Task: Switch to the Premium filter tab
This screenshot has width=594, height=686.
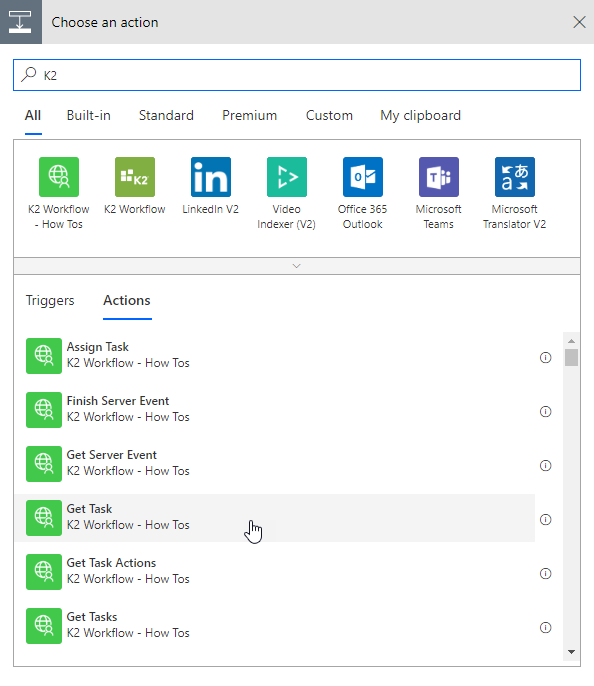Action: (x=249, y=116)
